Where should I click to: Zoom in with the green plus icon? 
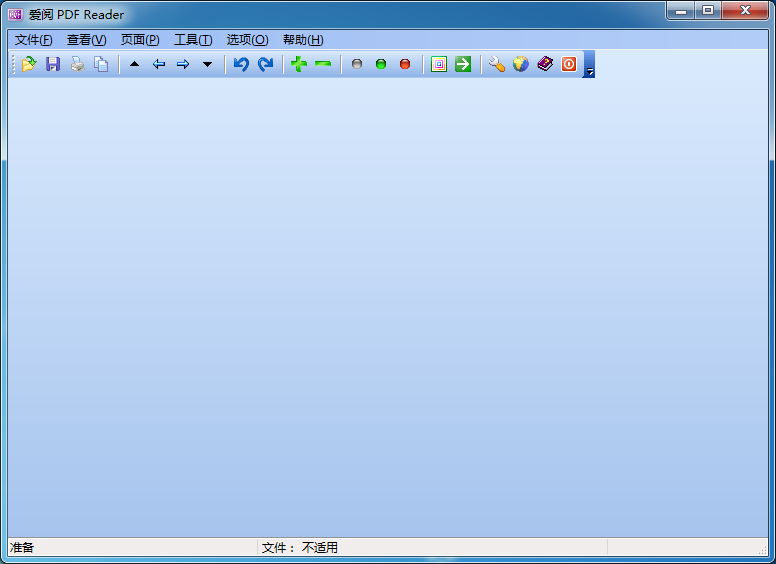[x=299, y=64]
